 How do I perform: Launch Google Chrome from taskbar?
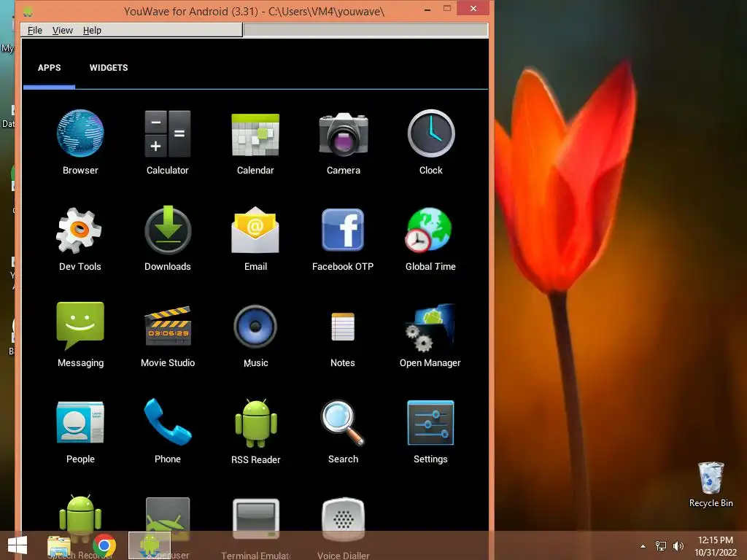tap(104, 545)
